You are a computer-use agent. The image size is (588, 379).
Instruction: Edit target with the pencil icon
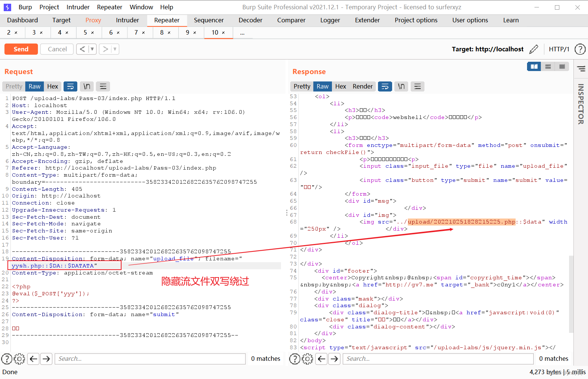coord(534,49)
